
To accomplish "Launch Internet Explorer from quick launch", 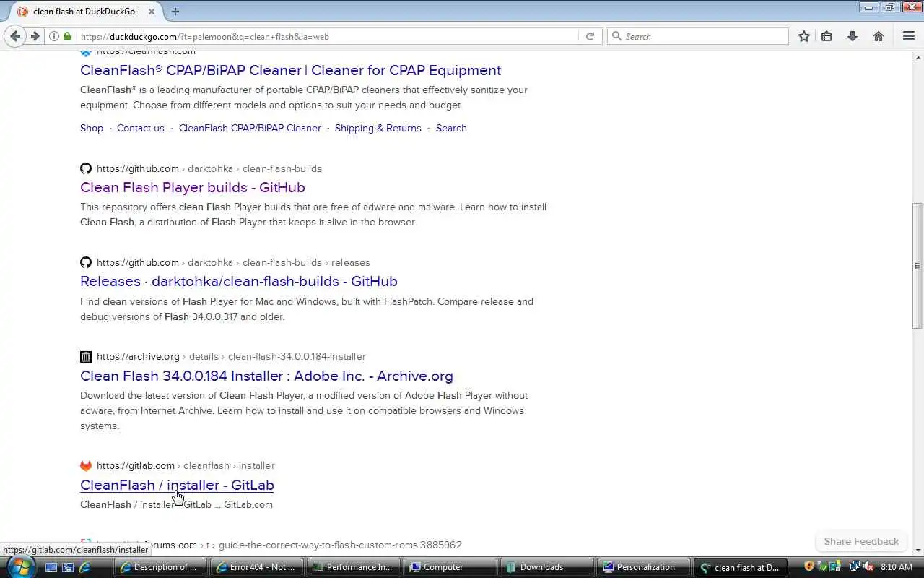I will coord(84,567).
